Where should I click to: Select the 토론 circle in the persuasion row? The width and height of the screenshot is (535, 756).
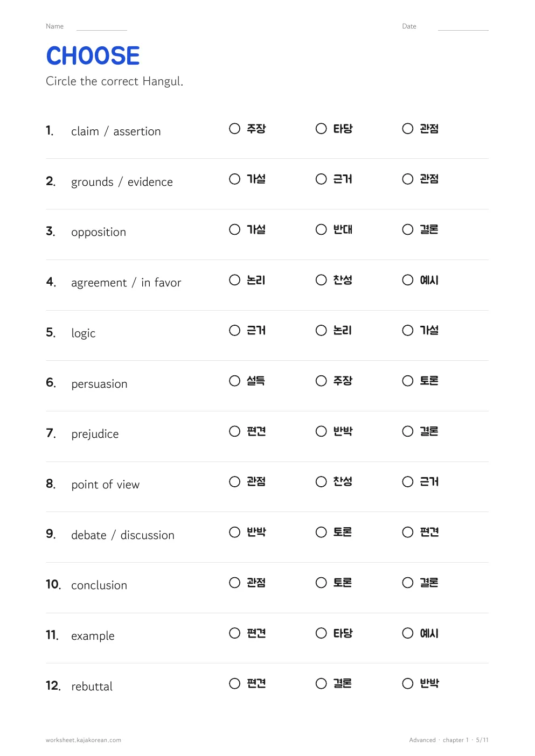pos(408,381)
